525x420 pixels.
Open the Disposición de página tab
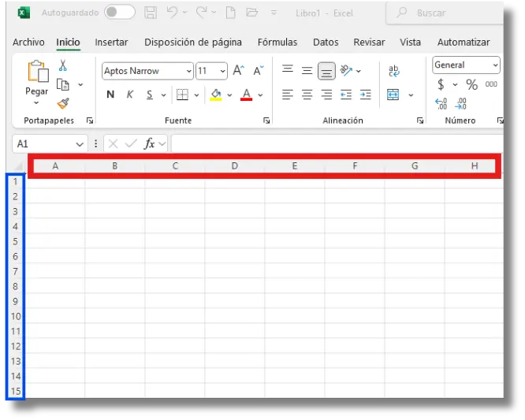click(x=193, y=43)
